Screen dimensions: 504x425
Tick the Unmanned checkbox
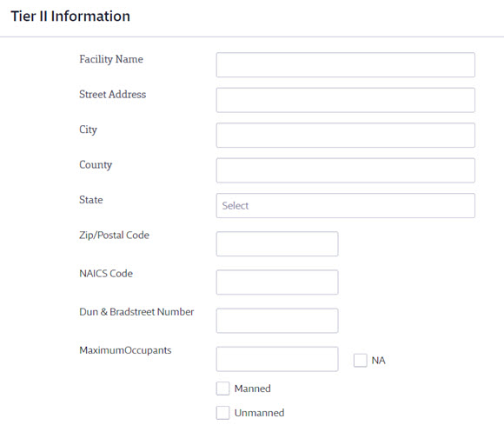222,413
